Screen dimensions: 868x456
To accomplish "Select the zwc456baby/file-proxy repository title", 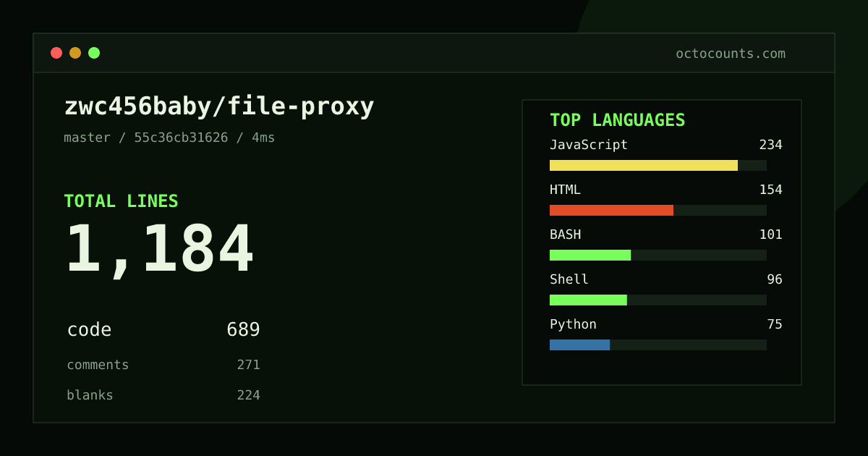I will pos(219,106).
